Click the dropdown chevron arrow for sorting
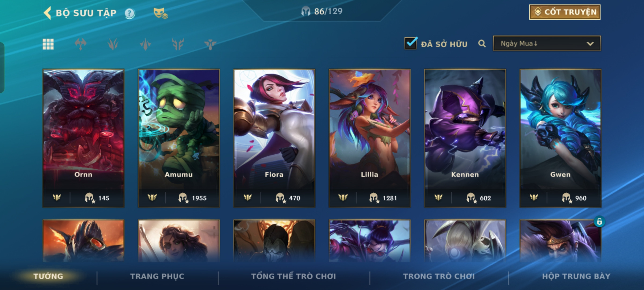Image resolution: width=644 pixels, height=290 pixels. tap(590, 44)
